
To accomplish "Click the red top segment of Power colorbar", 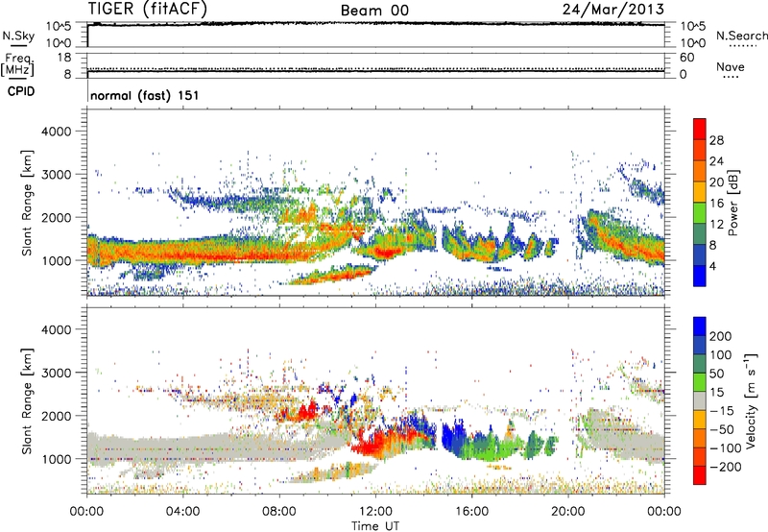I will coord(700,129).
